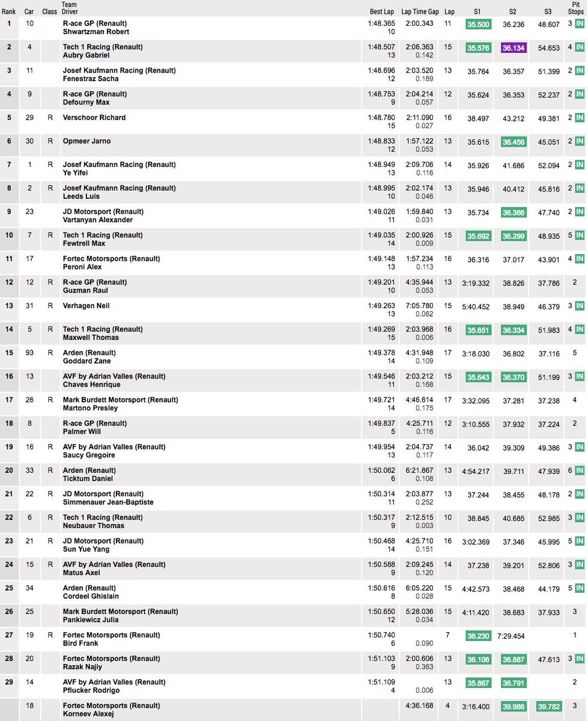Click the purple 36.134 sector time
The width and height of the screenshot is (588, 721).
[x=514, y=47]
